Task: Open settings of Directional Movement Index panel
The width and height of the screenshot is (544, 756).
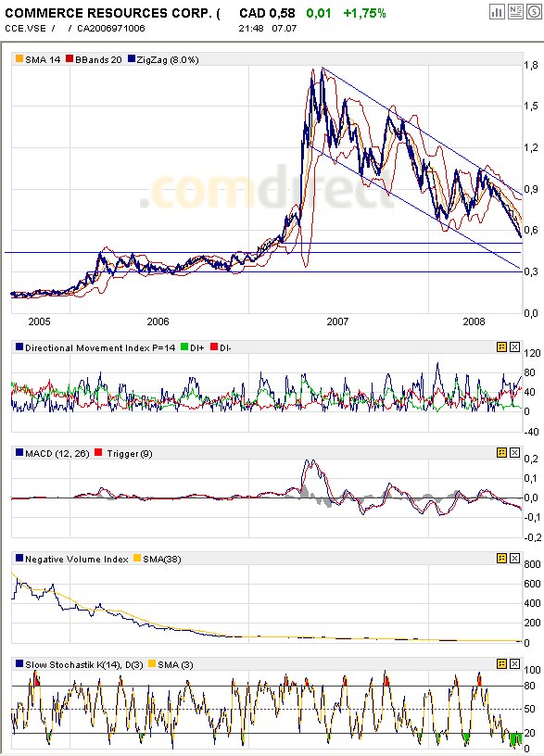Action: click(x=501, y=346)
